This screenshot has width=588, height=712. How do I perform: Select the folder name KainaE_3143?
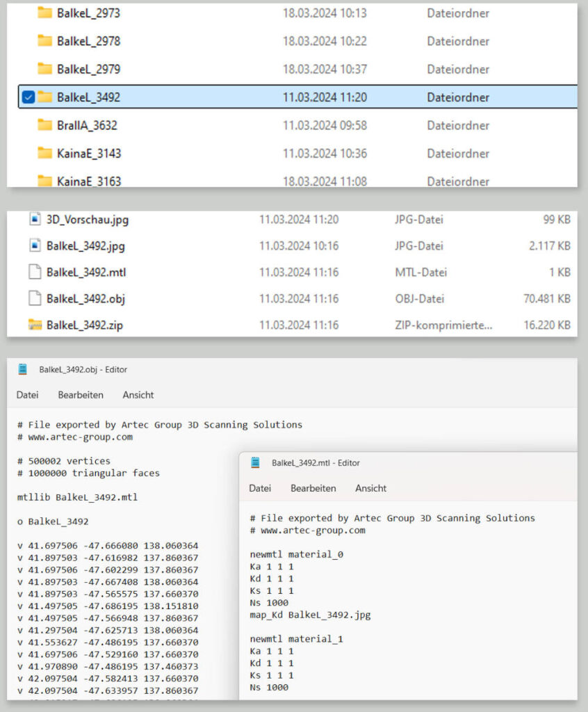(x=89, y=154)
